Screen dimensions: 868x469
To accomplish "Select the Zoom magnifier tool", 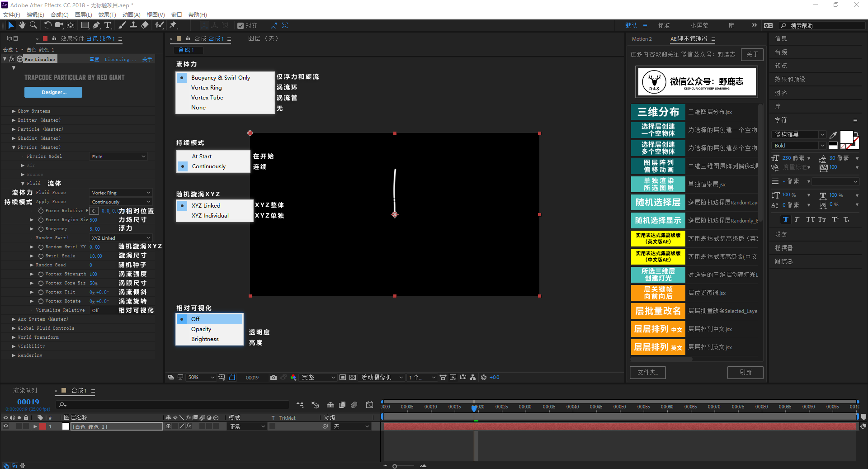I will point(33,25).
